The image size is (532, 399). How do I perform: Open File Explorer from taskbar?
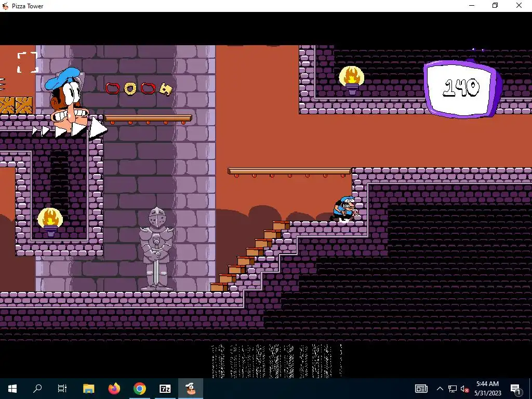88,389
